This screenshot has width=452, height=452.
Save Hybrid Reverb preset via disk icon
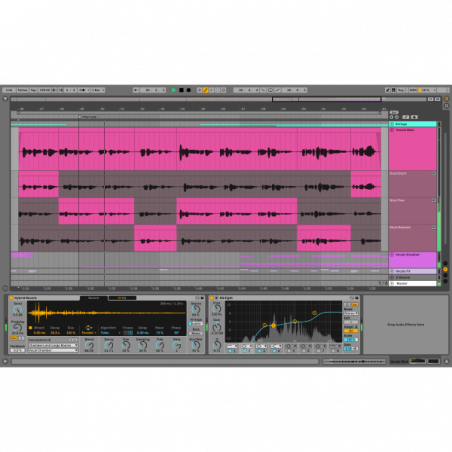(x=202, y=298)
